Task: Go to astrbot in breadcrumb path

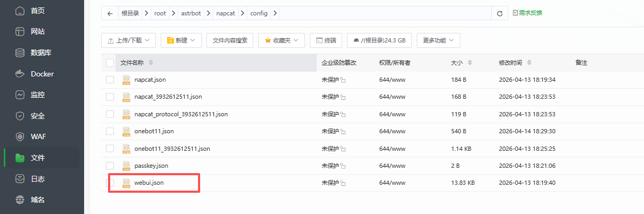Action: pyautogui.click(x=190, y=13)
